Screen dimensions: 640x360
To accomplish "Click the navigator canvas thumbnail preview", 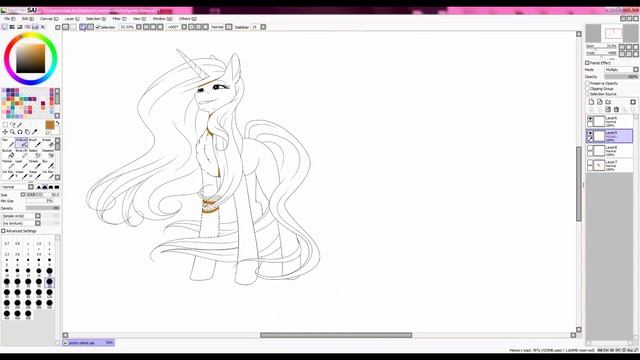I will pyautogui.click(x=613, y=33).
